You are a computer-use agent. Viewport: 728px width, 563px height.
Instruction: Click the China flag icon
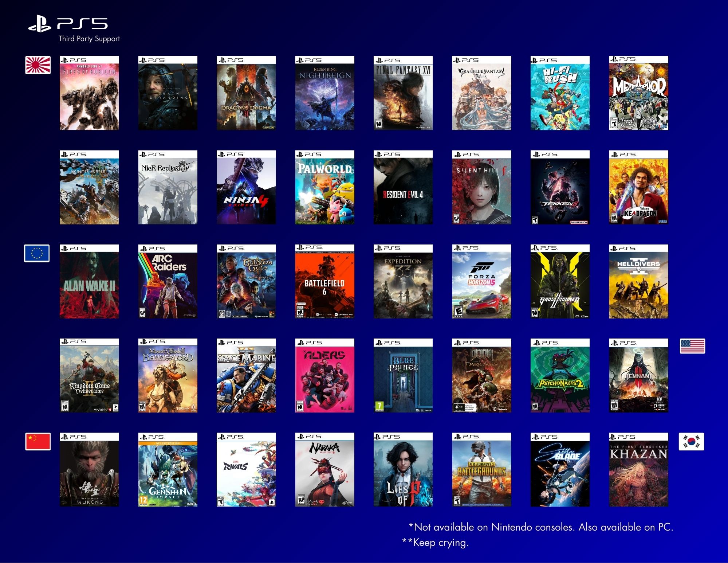tap(38, 441)
